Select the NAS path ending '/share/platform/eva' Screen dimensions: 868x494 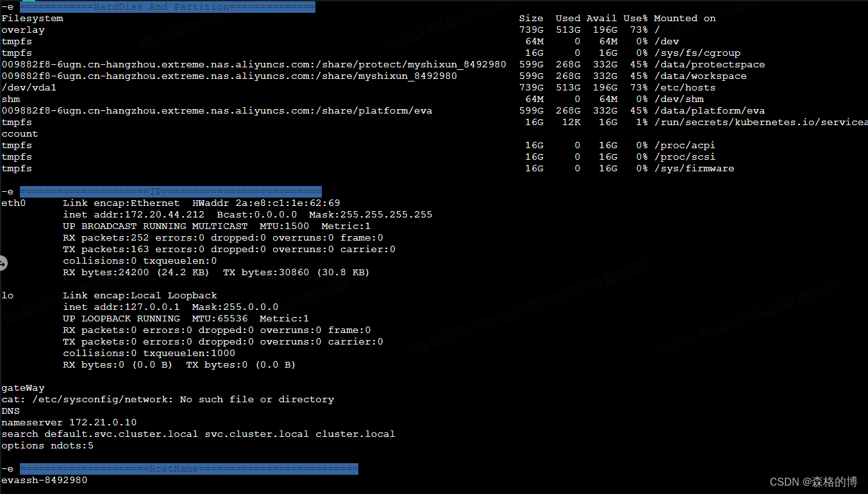(x=217, y=111)
